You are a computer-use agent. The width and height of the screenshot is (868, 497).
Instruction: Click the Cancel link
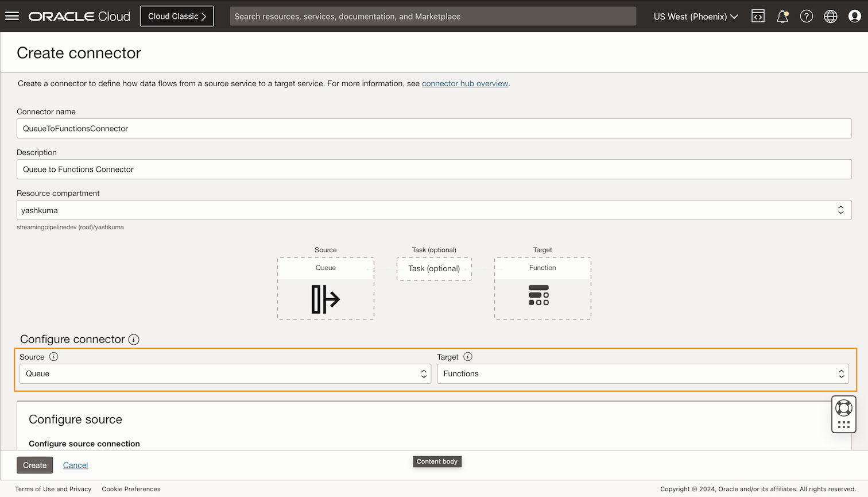pyautogui.click(x=75, y=465)
